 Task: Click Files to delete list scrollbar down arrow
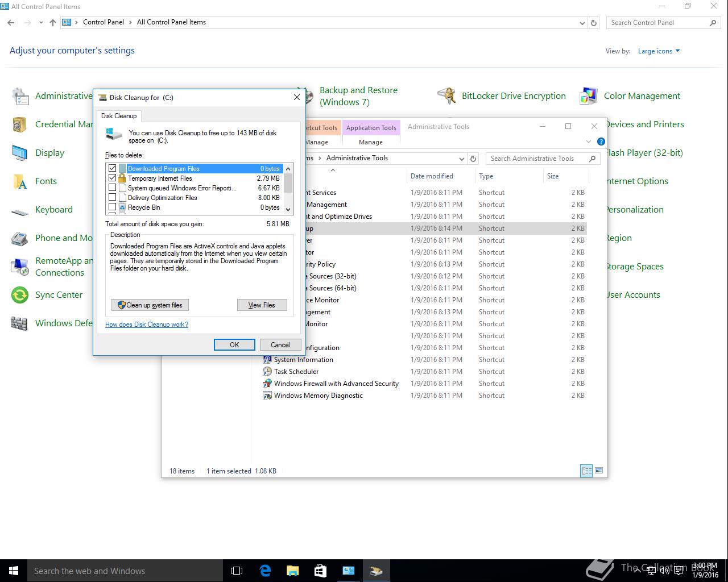288,209
